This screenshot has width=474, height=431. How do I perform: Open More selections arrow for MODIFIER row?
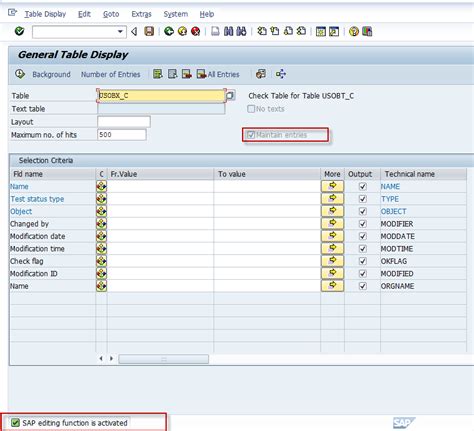(332, 223)
